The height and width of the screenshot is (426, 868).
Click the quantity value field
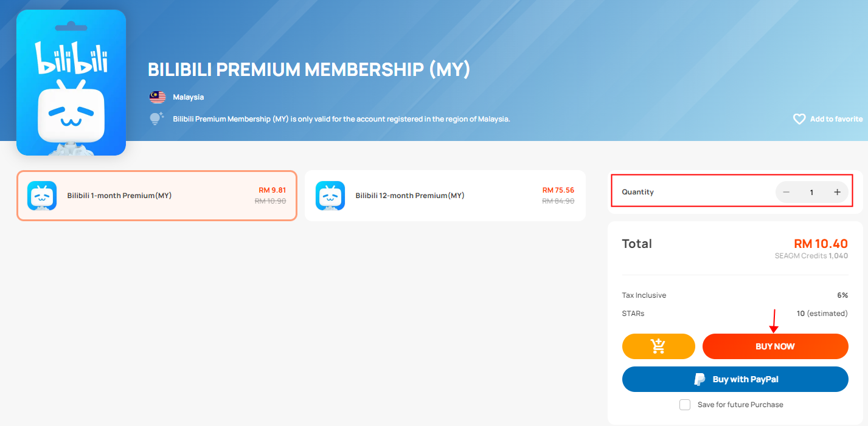pos(811,192)
